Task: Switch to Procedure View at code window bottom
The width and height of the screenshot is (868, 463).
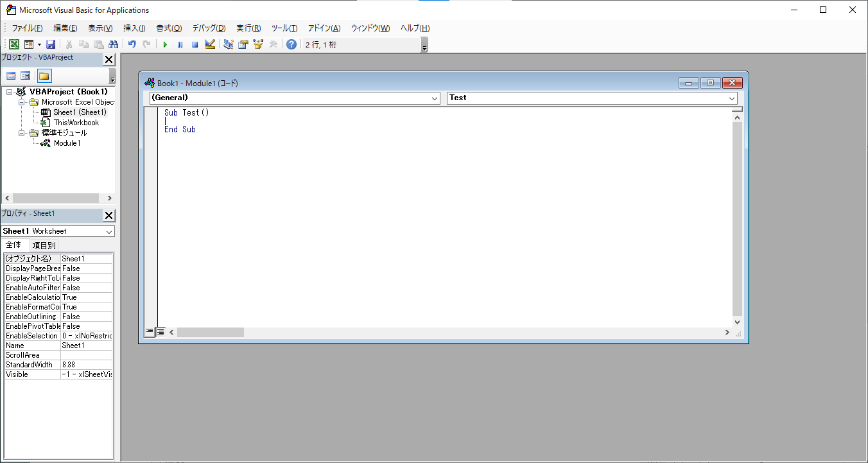Action: coord(150,332)
